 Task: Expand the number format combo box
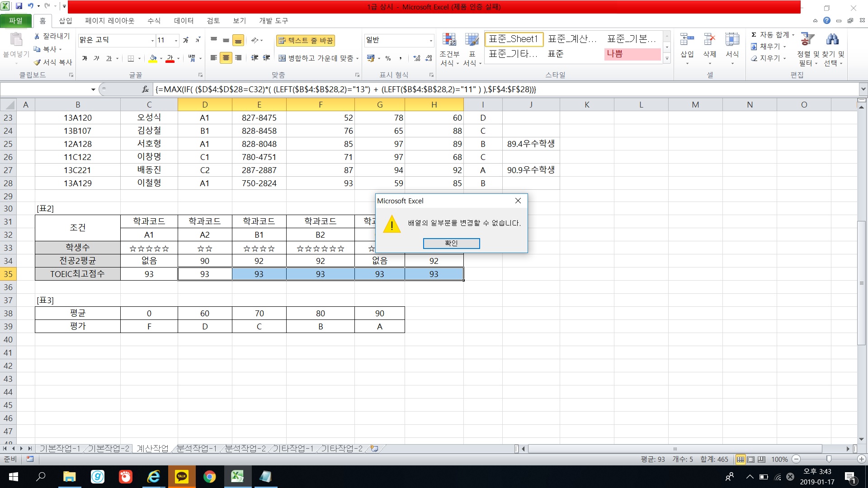(x=430, y=41)
